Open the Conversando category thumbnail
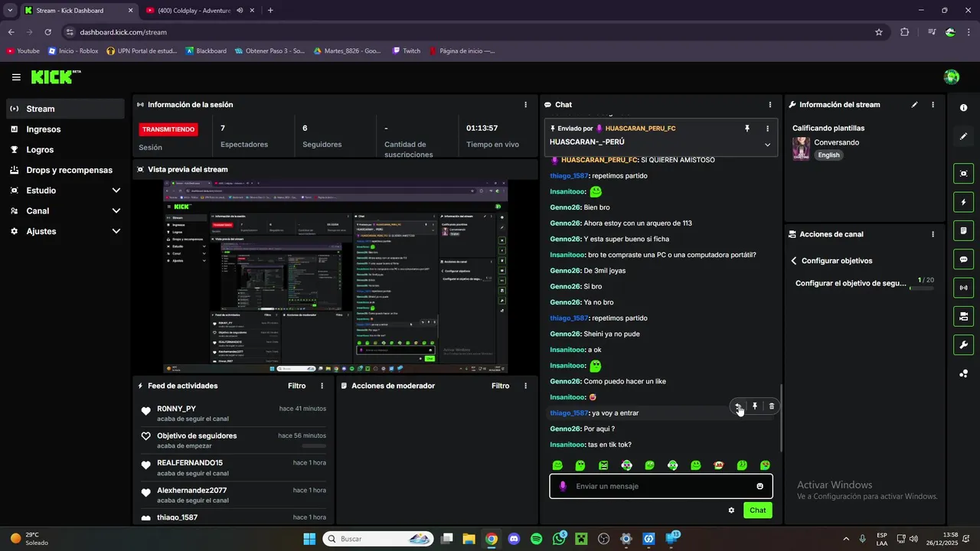This screenshot has height=551, width=980. [801, 148]
